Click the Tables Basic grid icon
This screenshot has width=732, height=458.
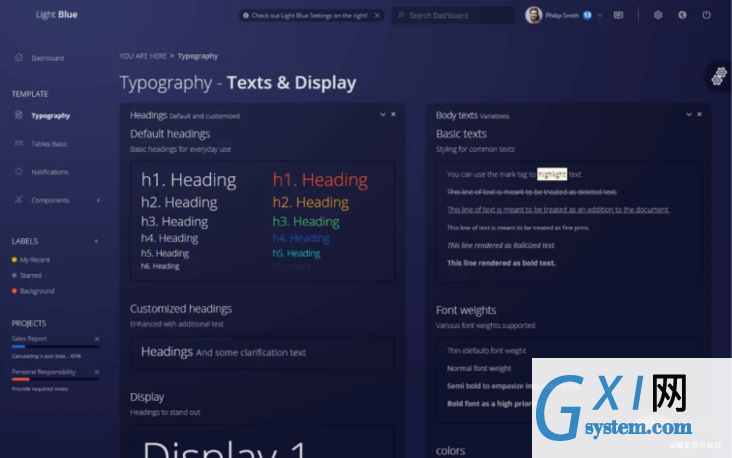pos(19,143)
